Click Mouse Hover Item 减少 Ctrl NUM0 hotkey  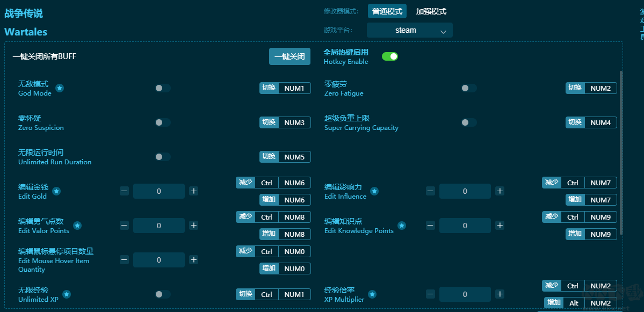(x=273, y=251)
